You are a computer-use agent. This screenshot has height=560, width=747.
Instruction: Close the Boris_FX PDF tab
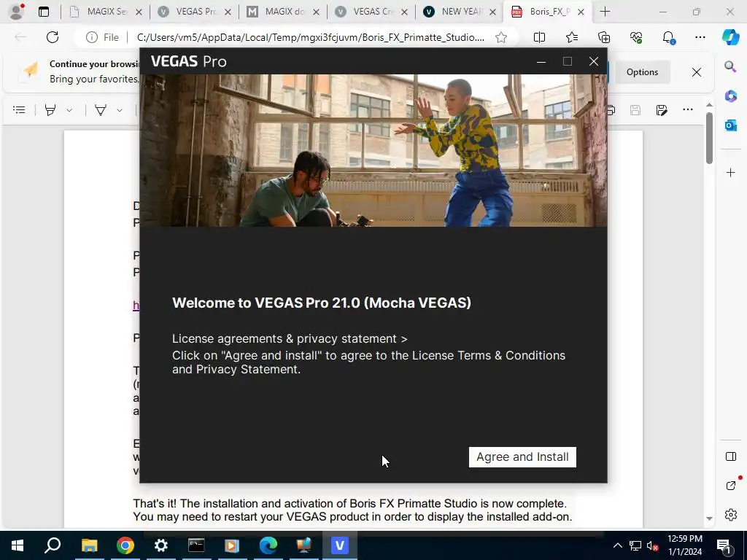point(581,12)
